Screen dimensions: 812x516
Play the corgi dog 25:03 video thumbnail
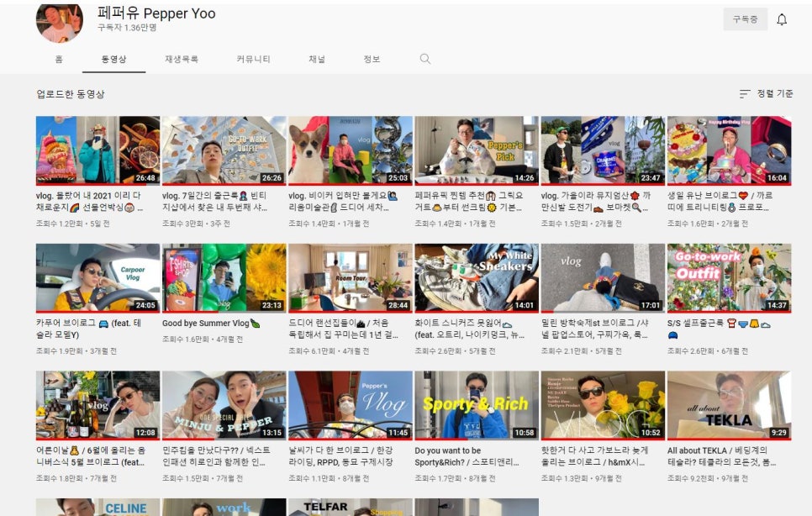click(351, 150)
